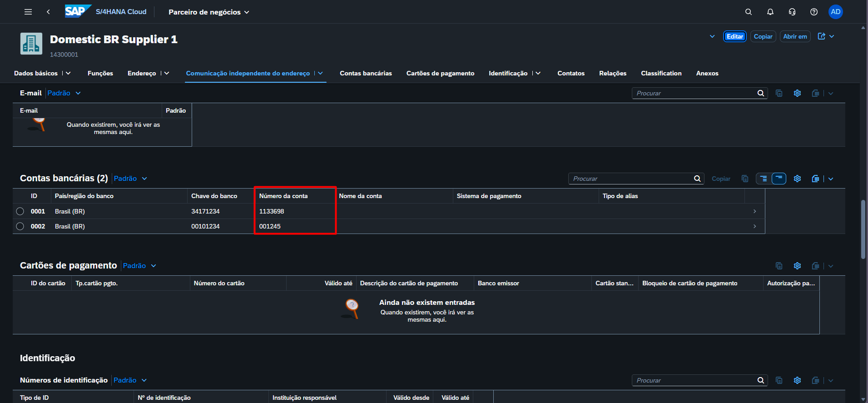Select bank account row 0002 radio button

[x=20, y=226]
